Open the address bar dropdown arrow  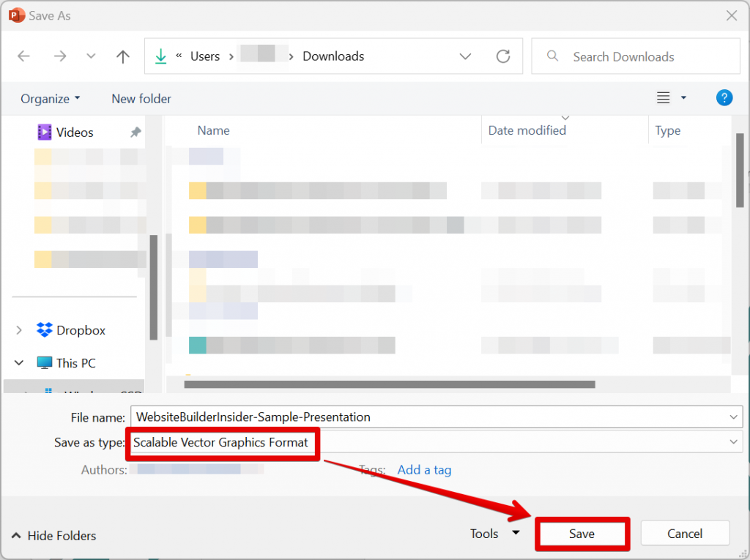coord(465,56)
